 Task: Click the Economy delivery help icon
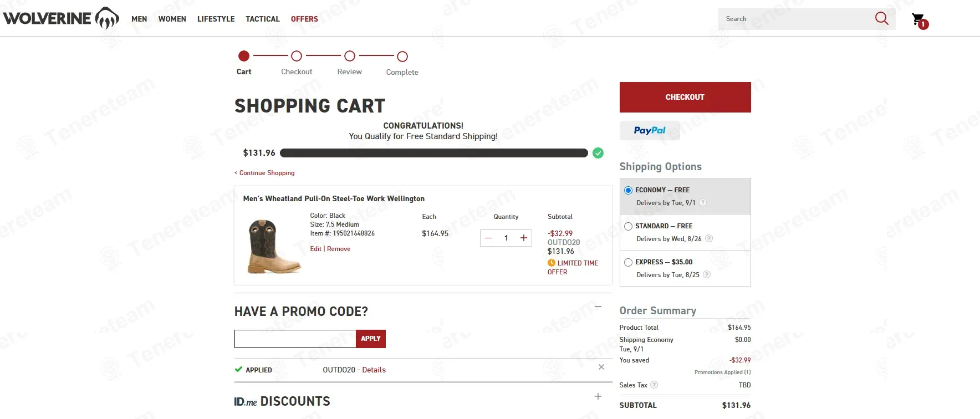pyautogui.click(x=703, y=202)
